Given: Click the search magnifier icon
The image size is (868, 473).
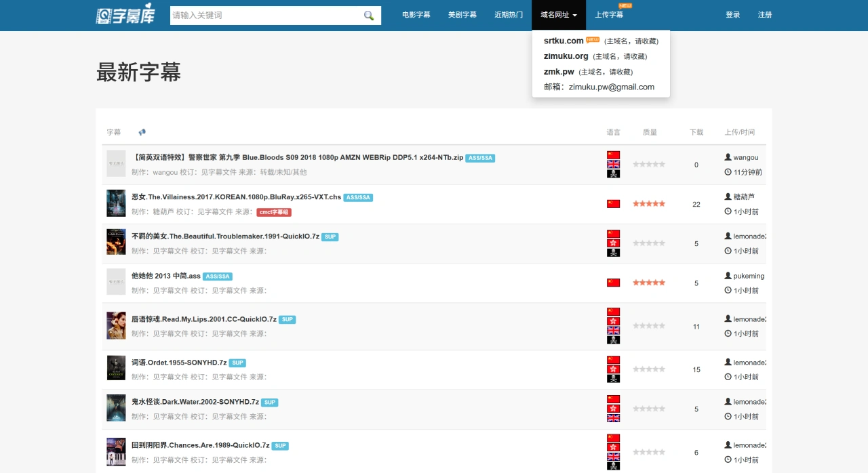Looking at the screenshot, I should [369, 16].
